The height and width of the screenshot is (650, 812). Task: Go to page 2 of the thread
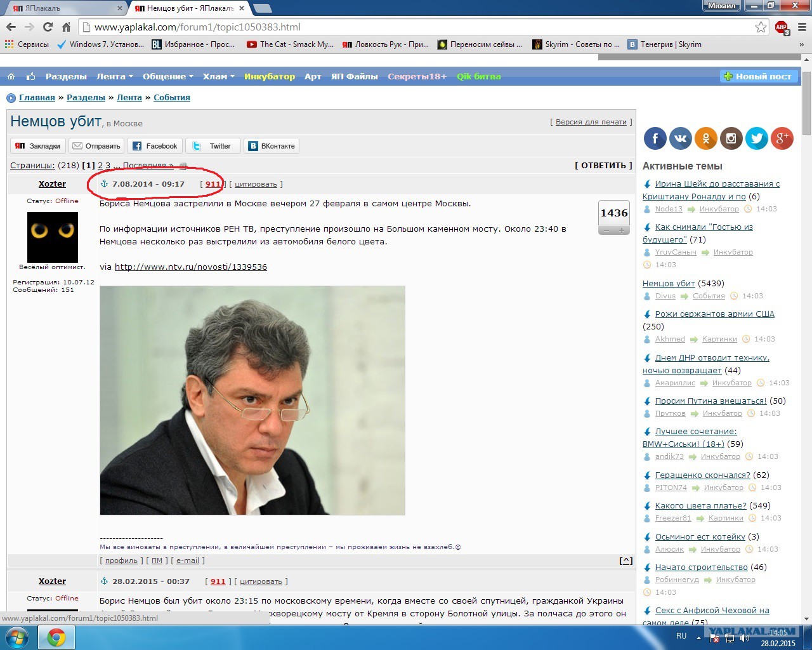click(100, 165)
